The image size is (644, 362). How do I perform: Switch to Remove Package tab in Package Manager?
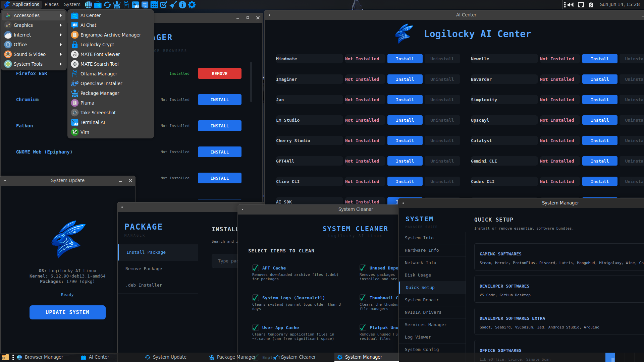coord(158,269)
